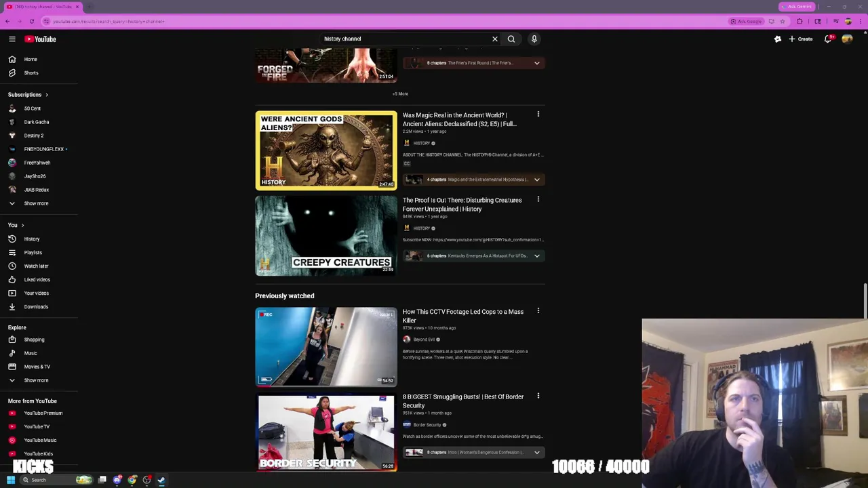Reload the page in the browser toolbar

click(x=31, y=22)
